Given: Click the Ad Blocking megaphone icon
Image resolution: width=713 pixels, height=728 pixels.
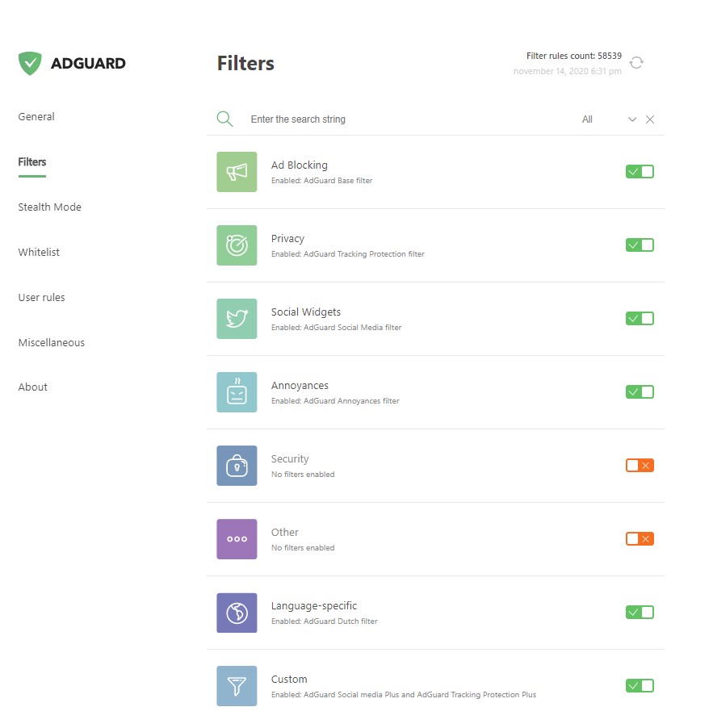Looking at the screenshot, I should [x=237, y=172].
